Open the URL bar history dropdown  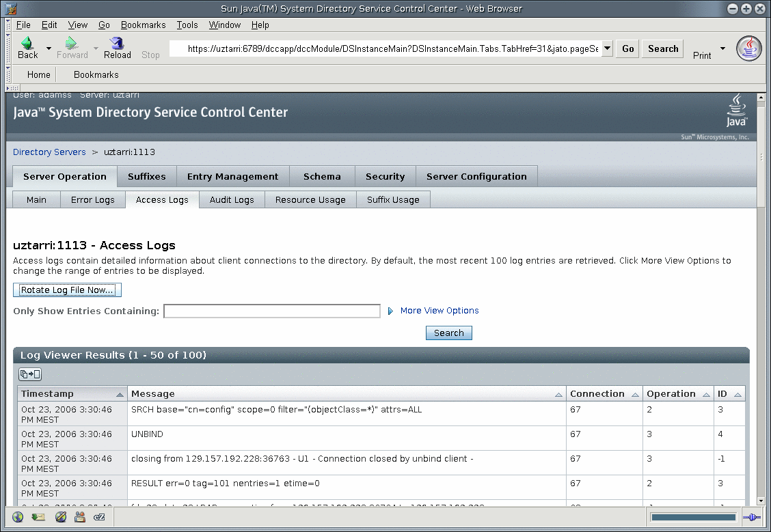(607, 48)
